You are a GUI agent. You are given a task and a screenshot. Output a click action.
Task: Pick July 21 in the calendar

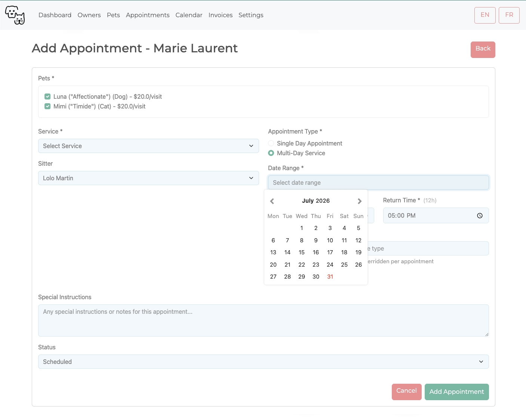(287, 265)
